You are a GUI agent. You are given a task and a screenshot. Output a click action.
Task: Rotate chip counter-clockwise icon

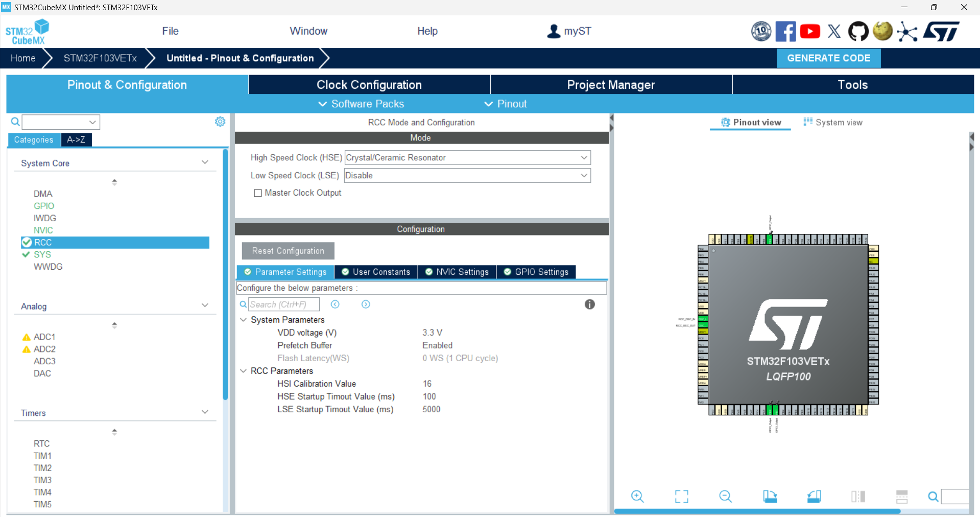[814, 497]
